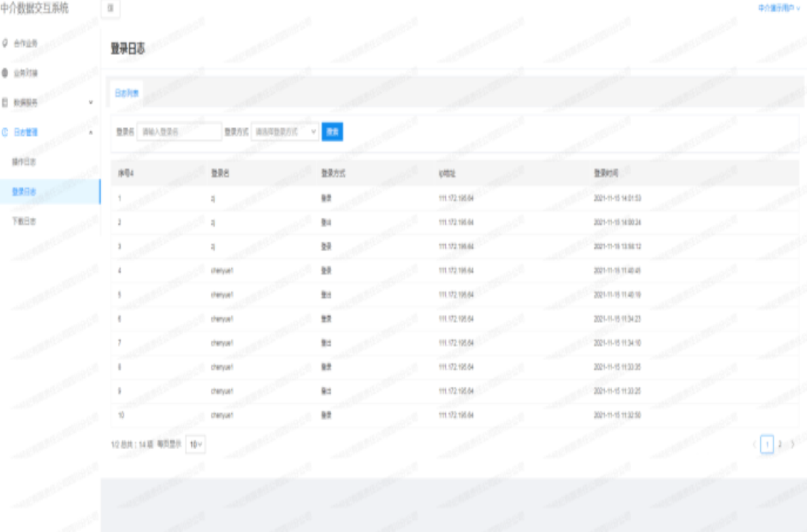The width and height of the screenshot is (807, 532).
Task: Open the rows-per-page dropdown showing 10
Action: pos(195,444)
